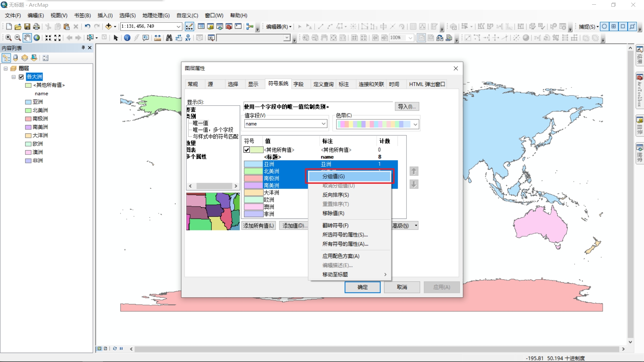
Task: Open the ArcToolbox window icon
Action: click(x=229, y=26)
